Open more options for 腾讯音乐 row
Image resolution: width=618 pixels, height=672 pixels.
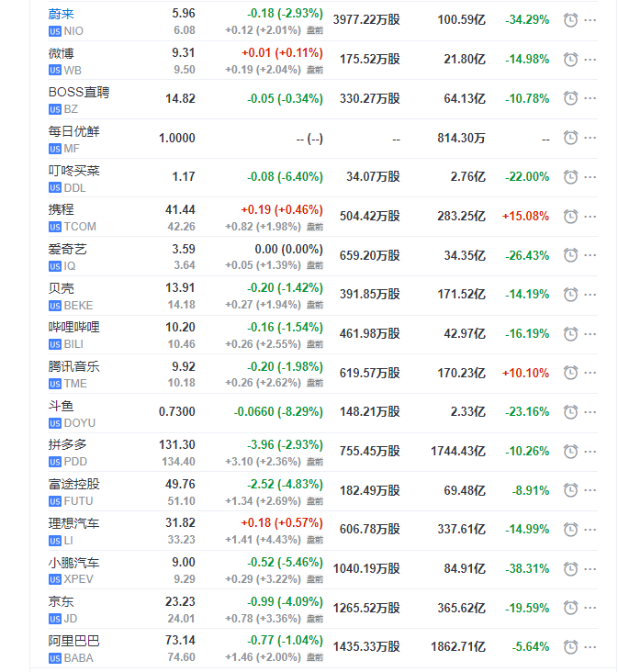(x=590, y=373)
